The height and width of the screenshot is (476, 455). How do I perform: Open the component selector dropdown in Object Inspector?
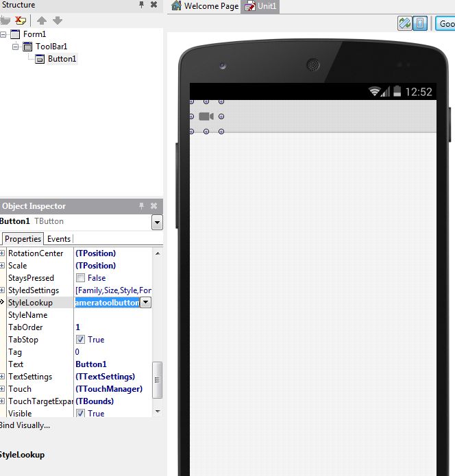coord(157,222)
